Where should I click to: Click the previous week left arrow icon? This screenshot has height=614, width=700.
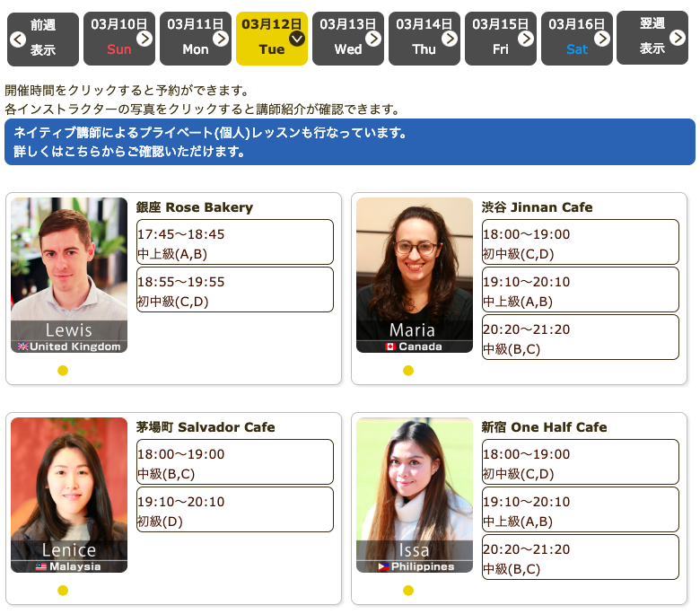tap(18, 39)
